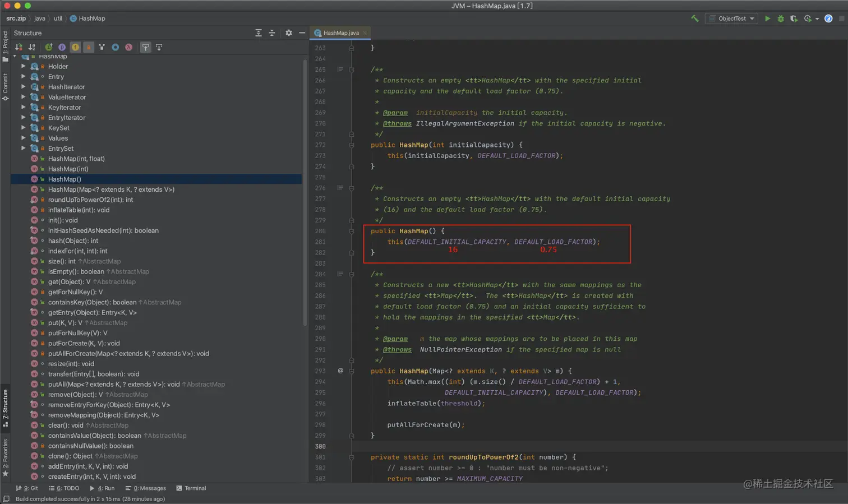
Task: Run ObjectTest with profiler
Action: click(x=808, y=19)
